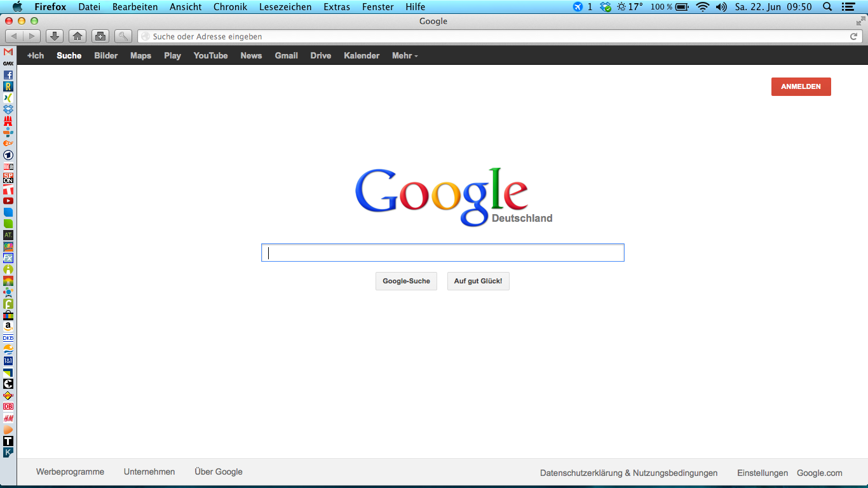Open the 1&1 bookmark icon
The image size is (868, 488).
[8, 361]
